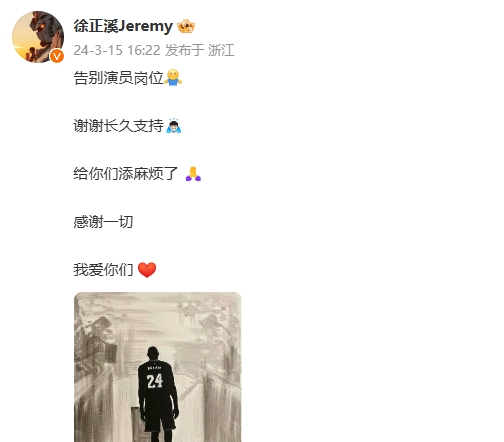Click the 发布于 label in post header
Screen dimensions: 504x442
[185, 50]
